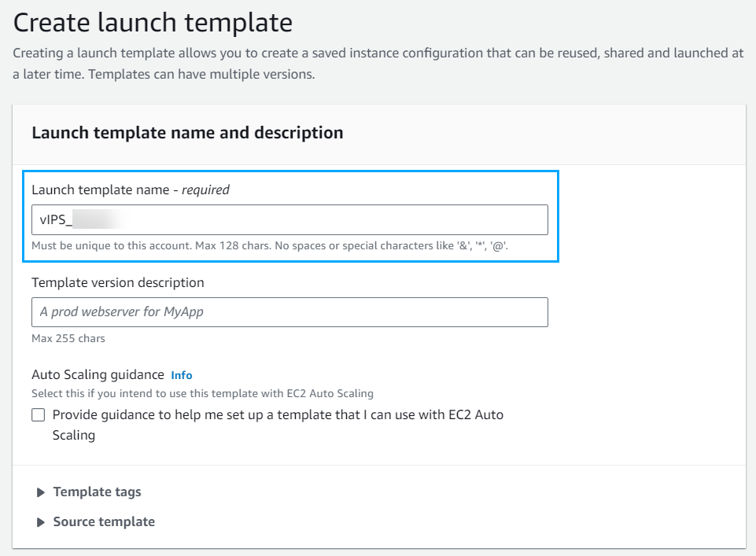Click the 'Launch template name and description' heading

tap(187, 132)
